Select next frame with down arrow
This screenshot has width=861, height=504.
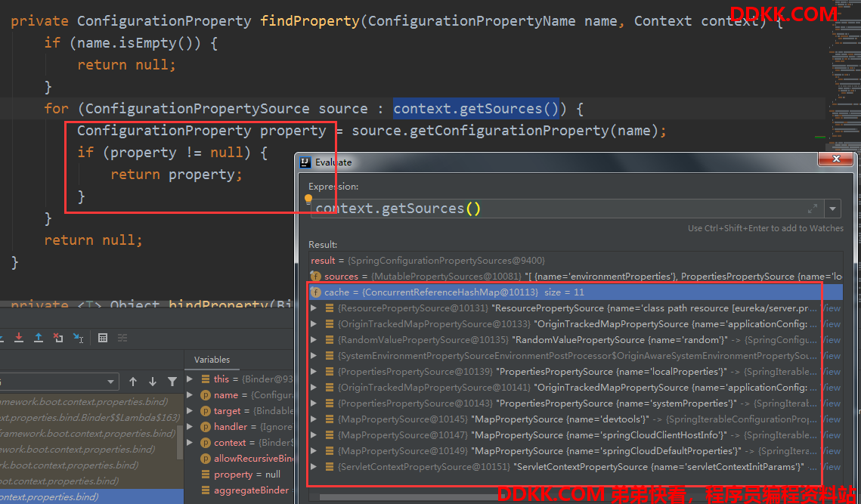153,381
